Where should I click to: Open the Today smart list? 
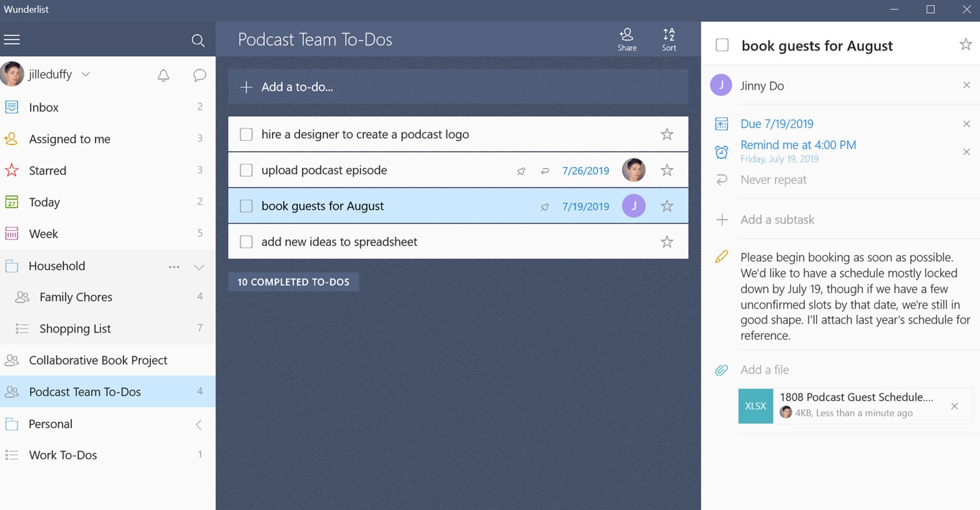tap(108, 202)
